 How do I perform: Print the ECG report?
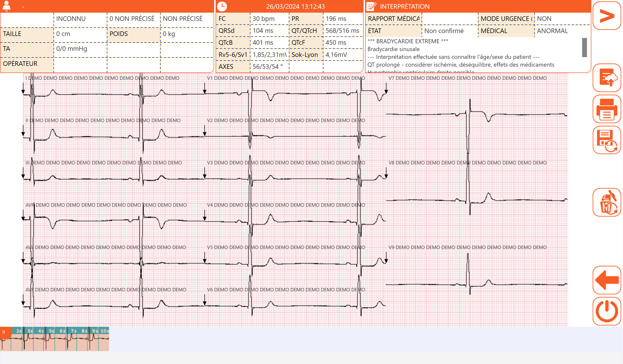coord(607,111)
